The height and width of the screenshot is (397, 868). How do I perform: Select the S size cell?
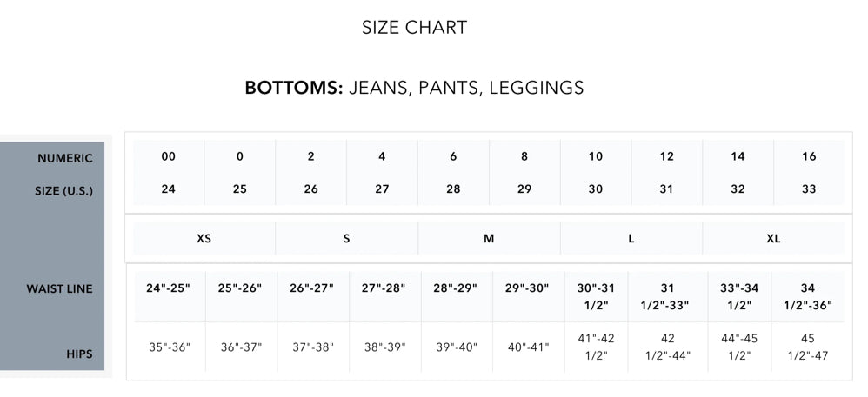pyautogui.click(x=346, y=239)
